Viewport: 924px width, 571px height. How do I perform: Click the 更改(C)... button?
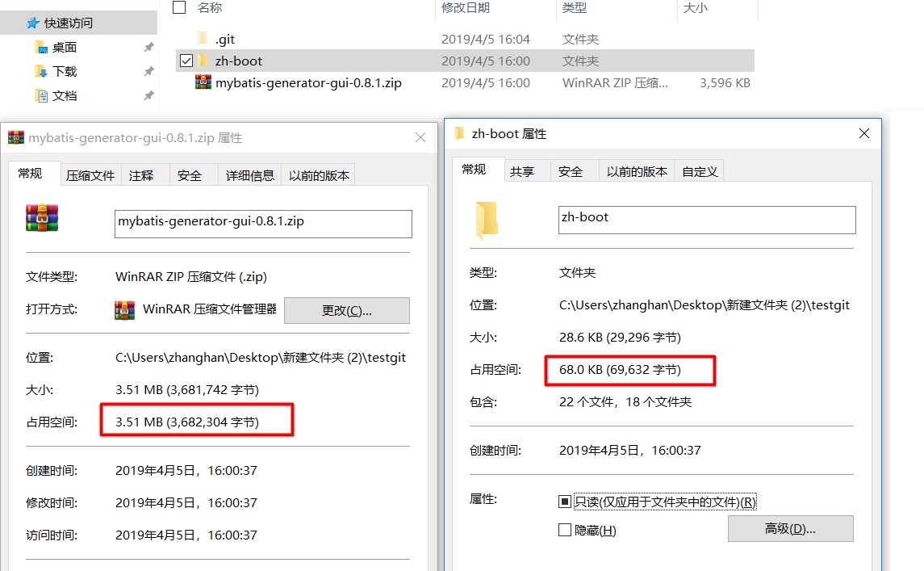[346, 310]
